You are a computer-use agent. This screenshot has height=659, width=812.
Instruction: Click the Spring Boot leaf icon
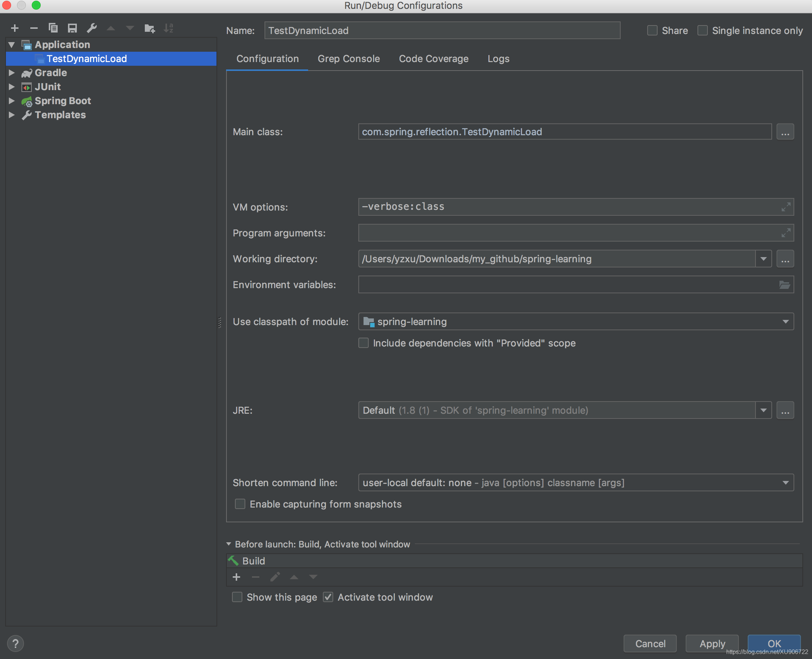(x=27, y=101)
